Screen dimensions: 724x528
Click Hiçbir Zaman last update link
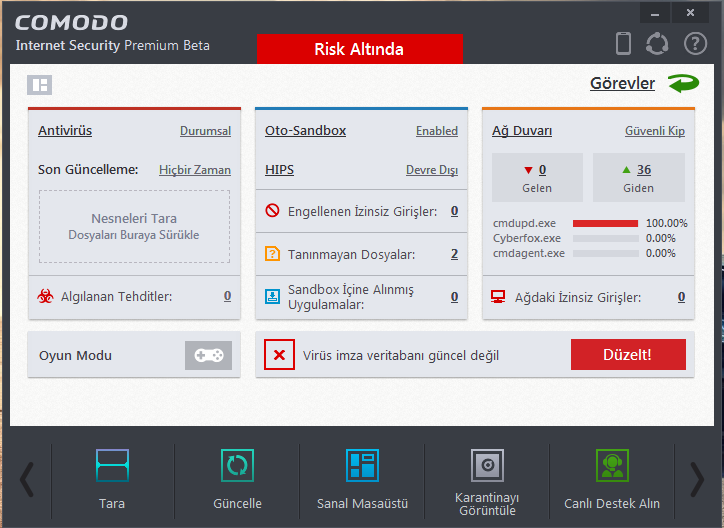click(195, 170)
